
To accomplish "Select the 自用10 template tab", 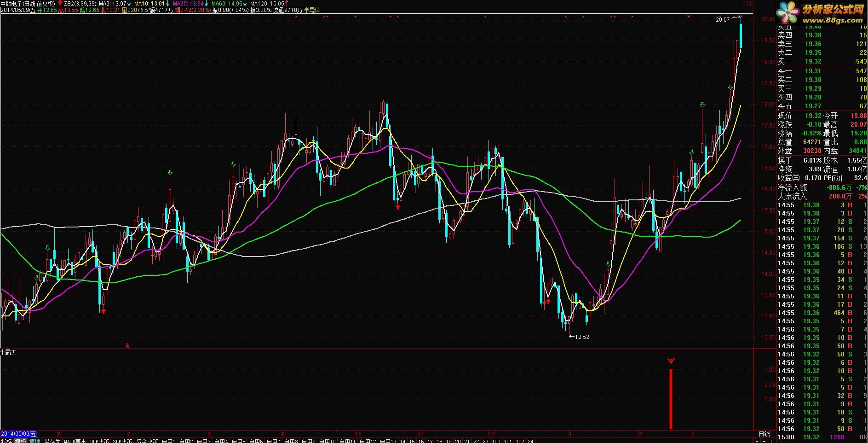I will (x=327, y=441).
